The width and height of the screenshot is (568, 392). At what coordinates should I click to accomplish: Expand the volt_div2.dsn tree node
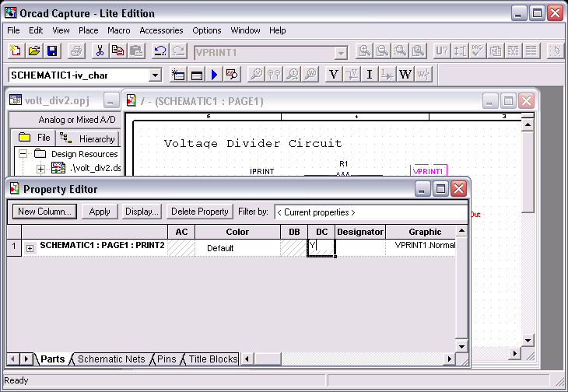40,169
